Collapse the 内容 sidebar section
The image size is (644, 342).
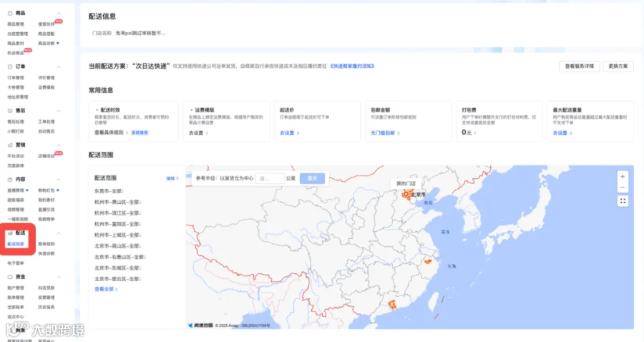(59, 180)
